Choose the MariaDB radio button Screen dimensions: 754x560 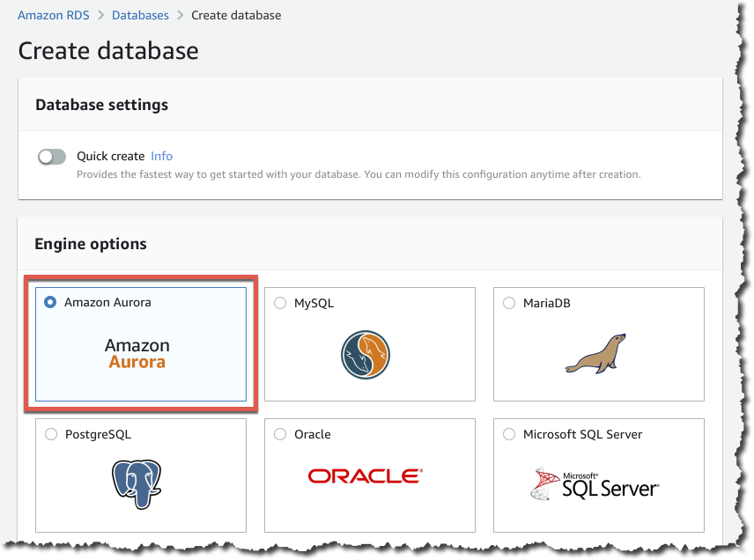pos(509,303)
